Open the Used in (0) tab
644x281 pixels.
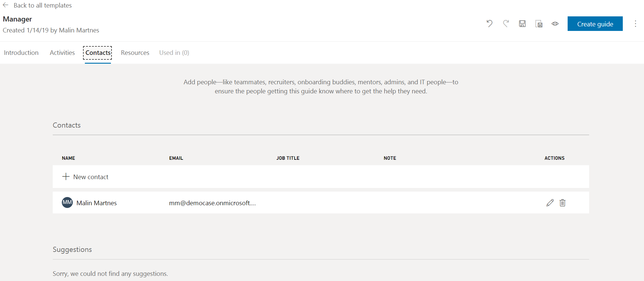(x=174, y=53)
